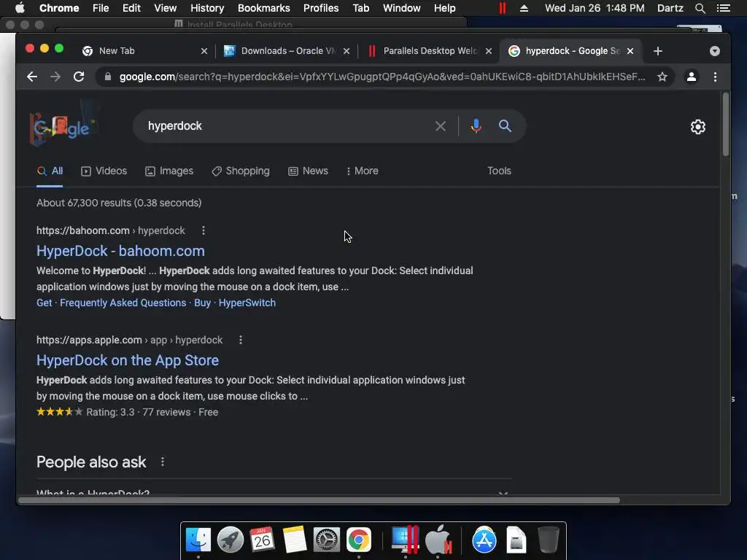Open HyperDock on the App Store result
This screenshot has width=747, height=560.
tap(128, 360)
